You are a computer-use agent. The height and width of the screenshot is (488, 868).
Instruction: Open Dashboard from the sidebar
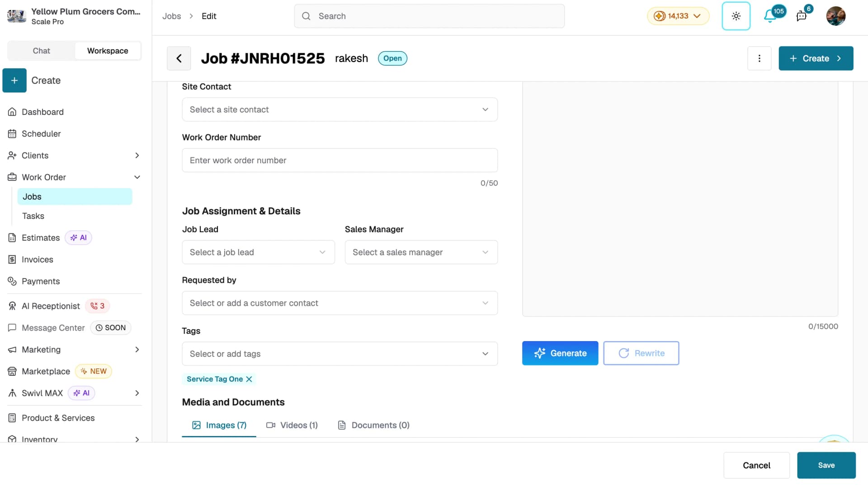[42, 112]
